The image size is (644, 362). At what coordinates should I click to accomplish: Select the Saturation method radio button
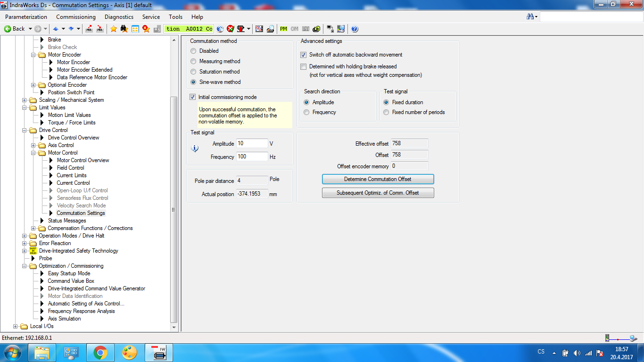(193, 72)
